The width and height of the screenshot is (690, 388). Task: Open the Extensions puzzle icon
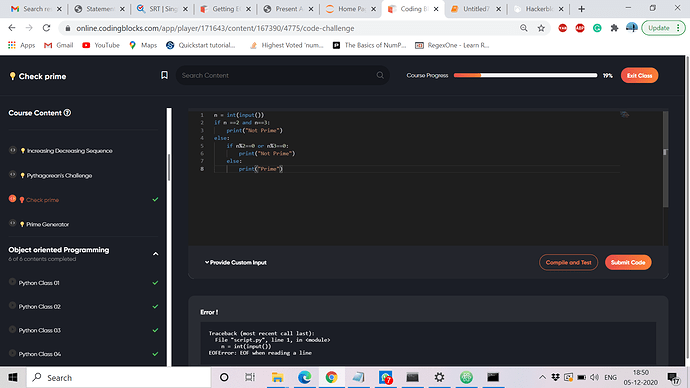point(614,28)
